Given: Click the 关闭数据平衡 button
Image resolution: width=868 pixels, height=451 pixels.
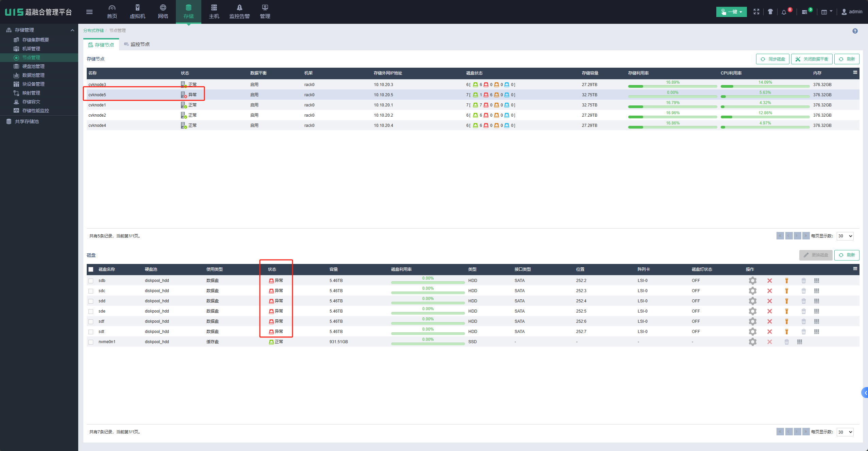Looking at the screenshot, I should point(812,59).
